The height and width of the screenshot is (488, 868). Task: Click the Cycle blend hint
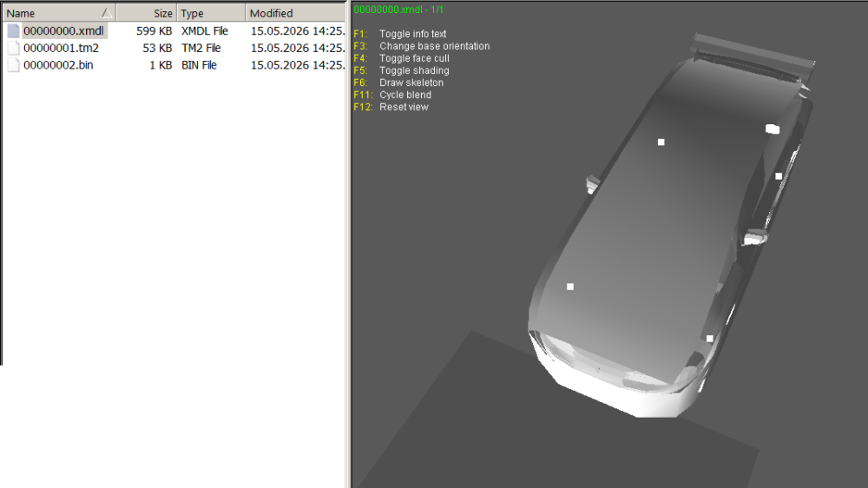[x=405, y=95]
